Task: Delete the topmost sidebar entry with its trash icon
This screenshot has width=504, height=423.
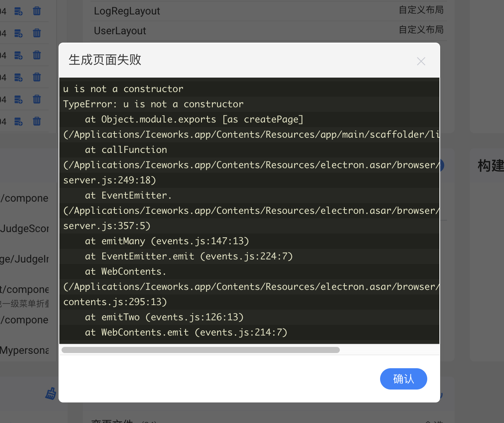Action: [36, 11]
